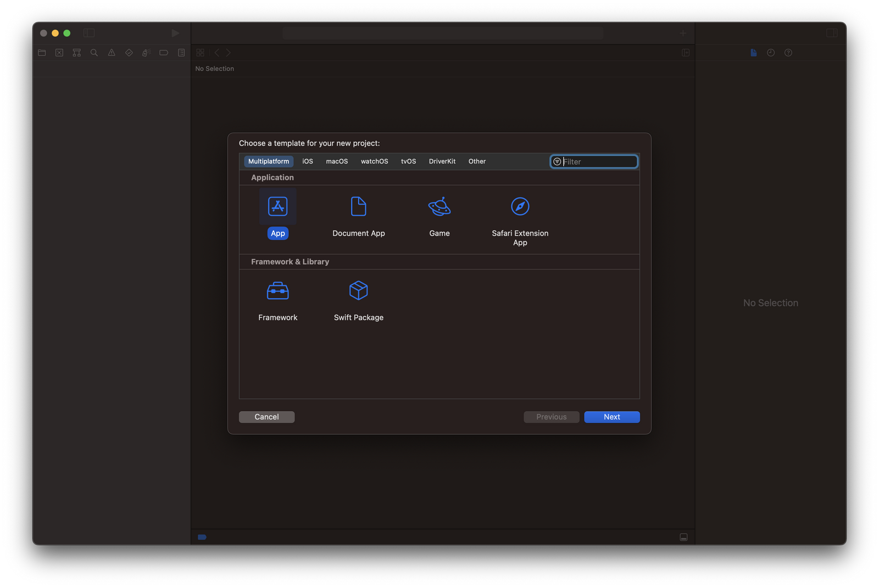Screen dimensions: 879x588
Task: Open the Project navigator folder icon
Action: tap(42, 52)
